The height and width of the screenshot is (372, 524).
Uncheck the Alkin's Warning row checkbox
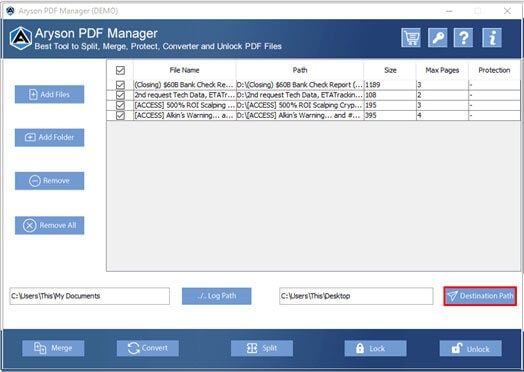(x=120, y=115)
